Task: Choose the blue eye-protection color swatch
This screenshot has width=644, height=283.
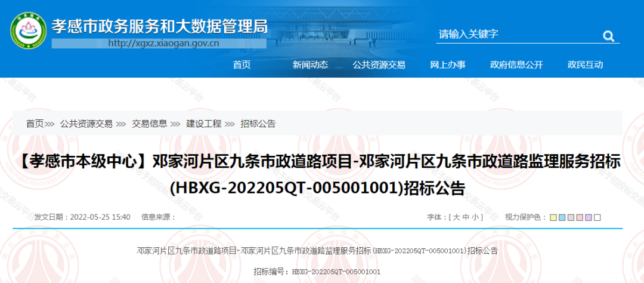Action: [562, 217]
